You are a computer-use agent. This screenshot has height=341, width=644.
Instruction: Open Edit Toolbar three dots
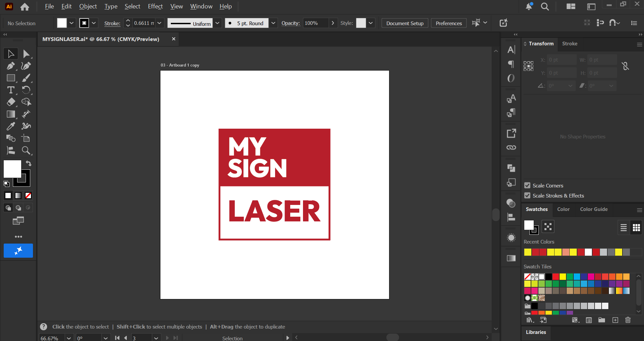[18, 237]
